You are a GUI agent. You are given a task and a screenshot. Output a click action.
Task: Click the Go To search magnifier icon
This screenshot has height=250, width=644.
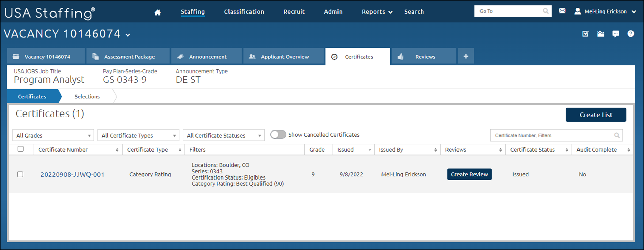545,11
